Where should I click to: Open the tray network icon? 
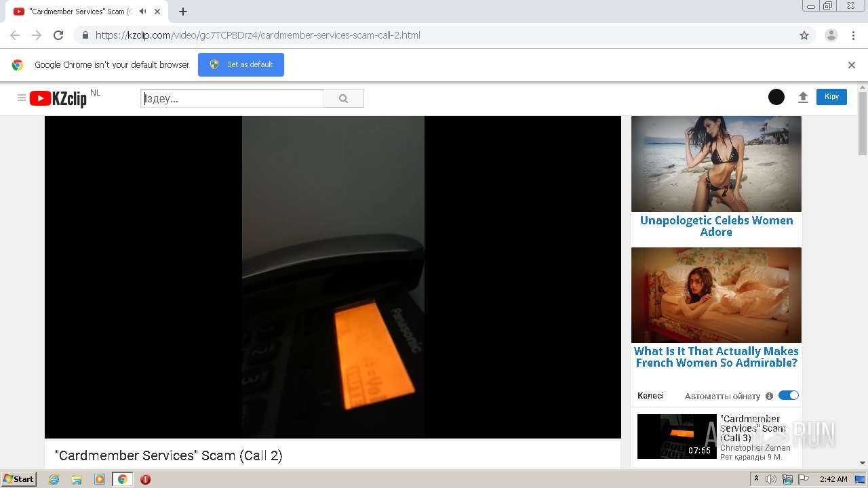[787, 479]
